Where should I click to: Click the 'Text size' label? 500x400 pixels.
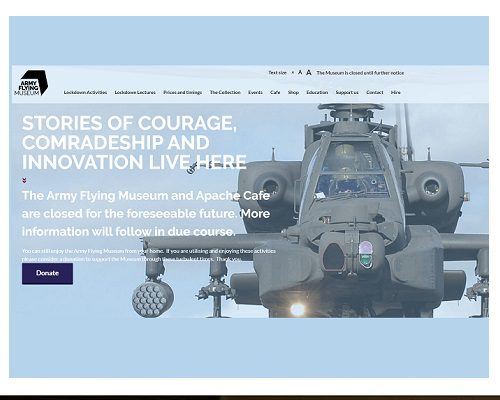tap(277, 73)
